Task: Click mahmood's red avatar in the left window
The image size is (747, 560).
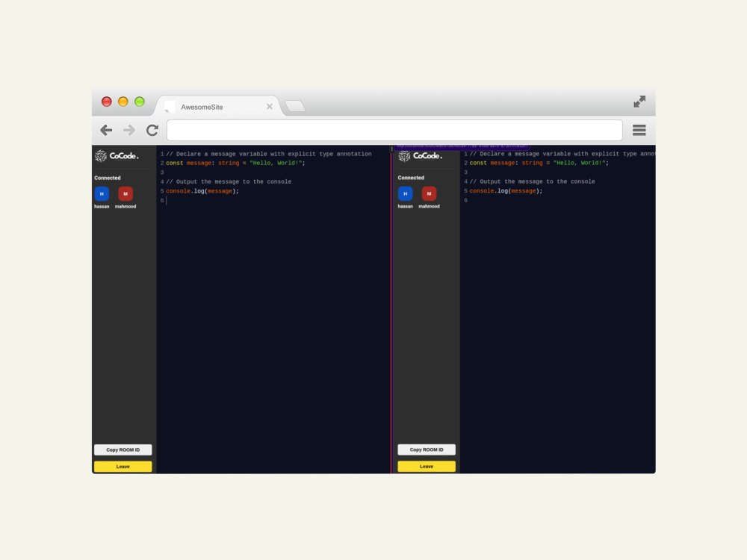Action: point(125,194)
